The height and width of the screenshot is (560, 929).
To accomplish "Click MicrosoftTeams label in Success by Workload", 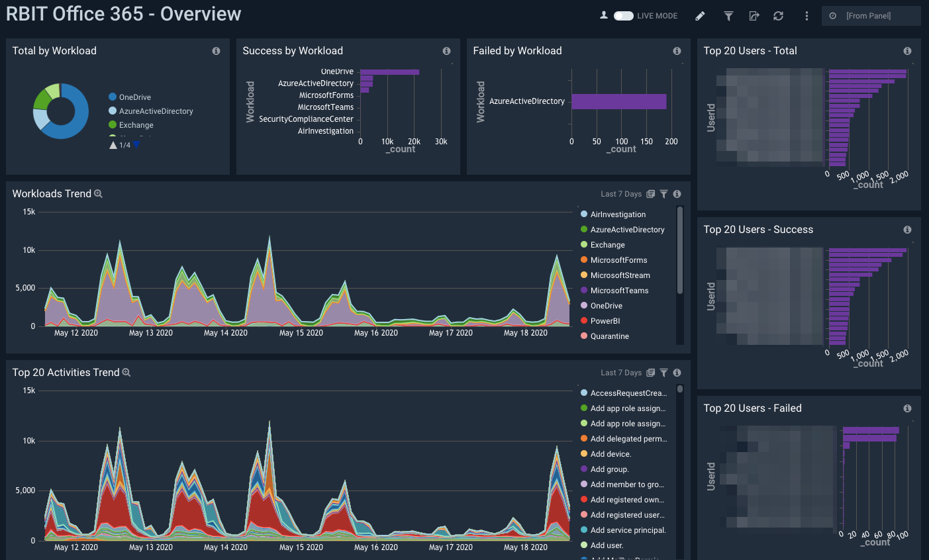I will coord(325,107).
